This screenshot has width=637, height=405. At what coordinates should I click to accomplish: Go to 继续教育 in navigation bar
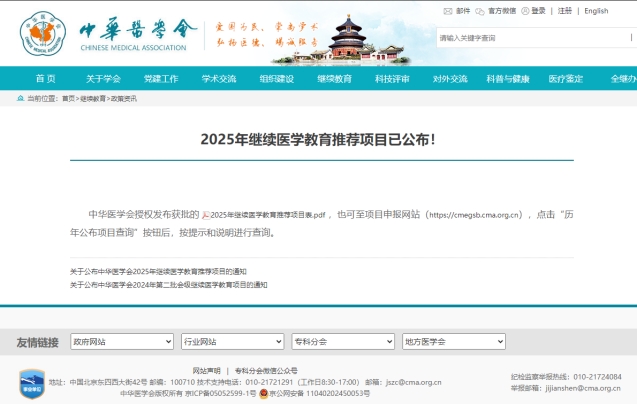coord(334,79)
